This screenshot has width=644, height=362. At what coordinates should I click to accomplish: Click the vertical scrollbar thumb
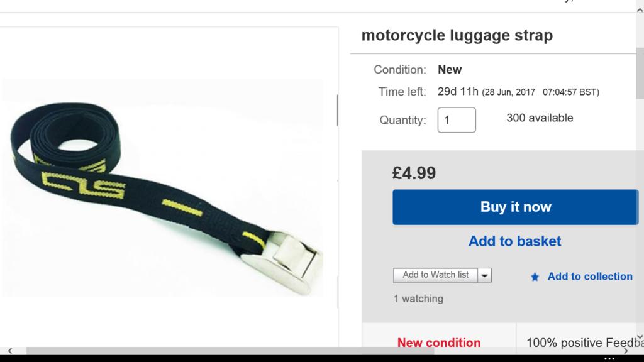tap(640, 73)
